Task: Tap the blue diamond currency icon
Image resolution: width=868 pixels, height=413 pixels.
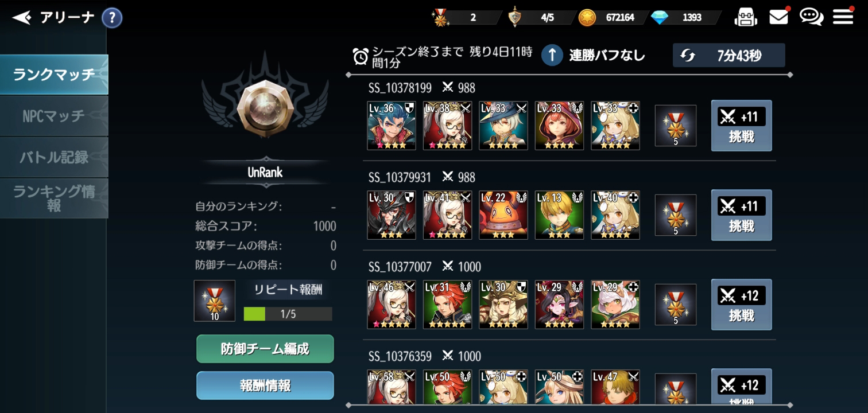Action: [x=660, y=18]
